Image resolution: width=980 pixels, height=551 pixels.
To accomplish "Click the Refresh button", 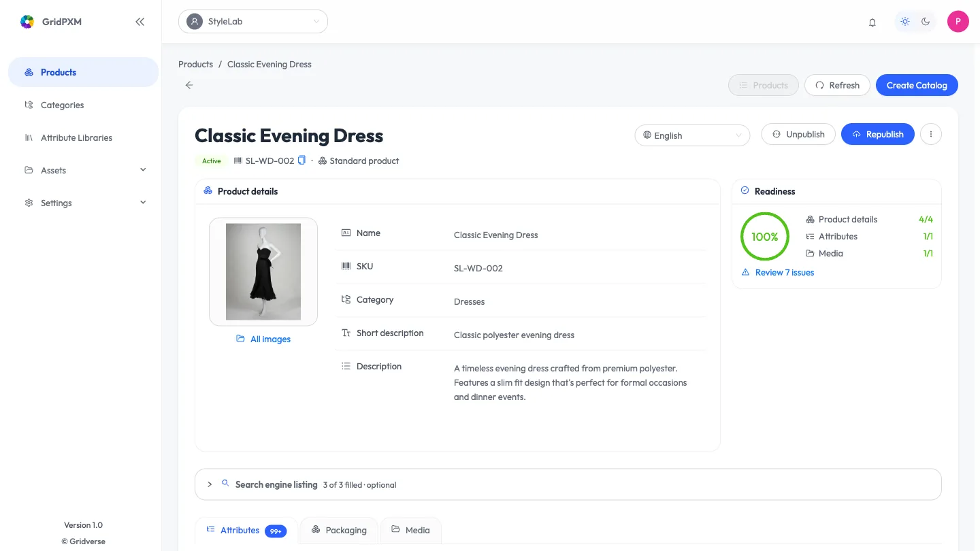I will (x=837, y=85).
